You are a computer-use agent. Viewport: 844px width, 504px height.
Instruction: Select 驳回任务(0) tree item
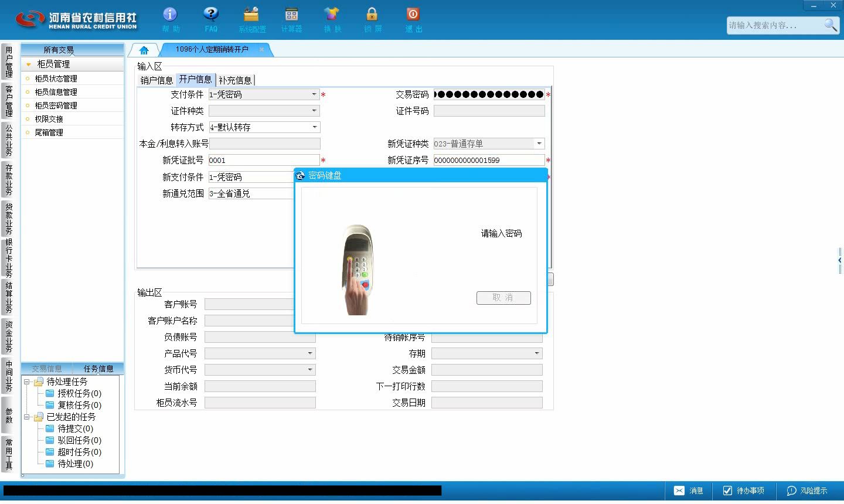click(x=79, y=440)
